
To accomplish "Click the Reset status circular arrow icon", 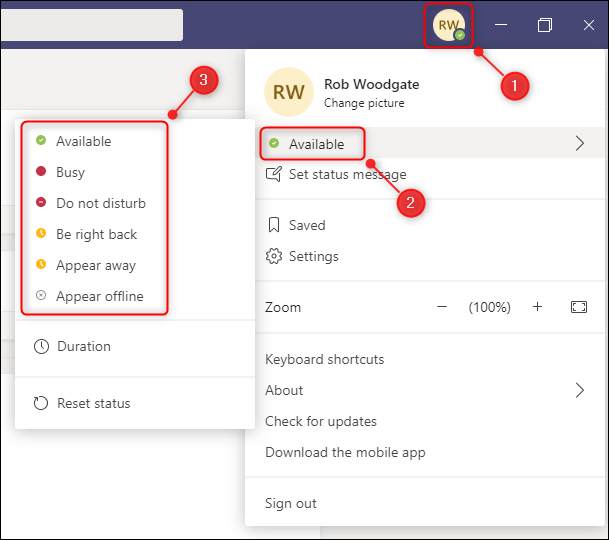I will (x=41, y=404).
